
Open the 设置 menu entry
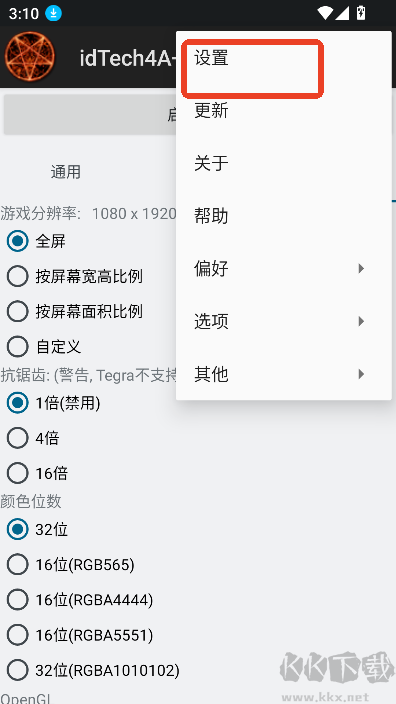(x=284, y=58)
